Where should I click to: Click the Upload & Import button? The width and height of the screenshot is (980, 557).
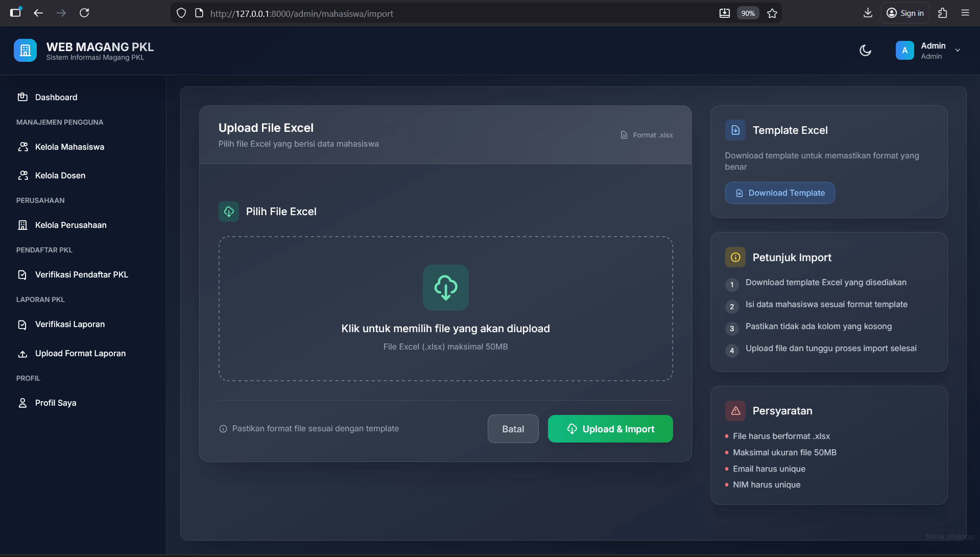(610, 429)
